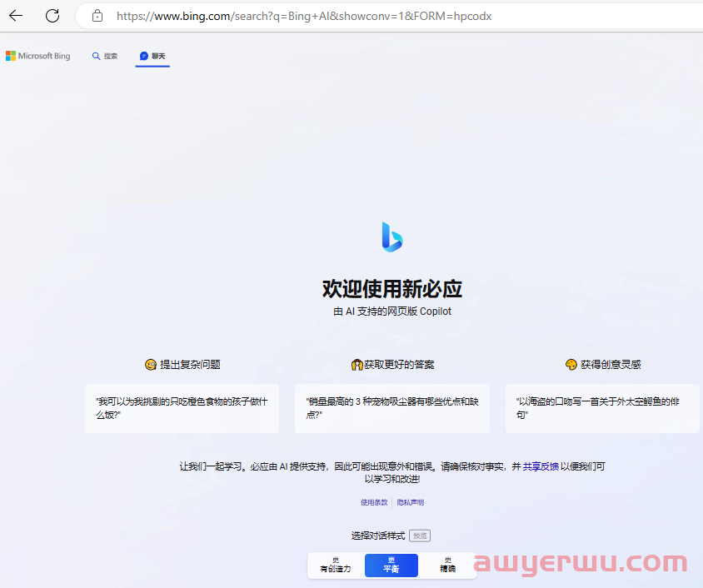Click the 由 AI 支持的网页版 Copilot subtitle
703x588 pixels.
coord(392,311)
